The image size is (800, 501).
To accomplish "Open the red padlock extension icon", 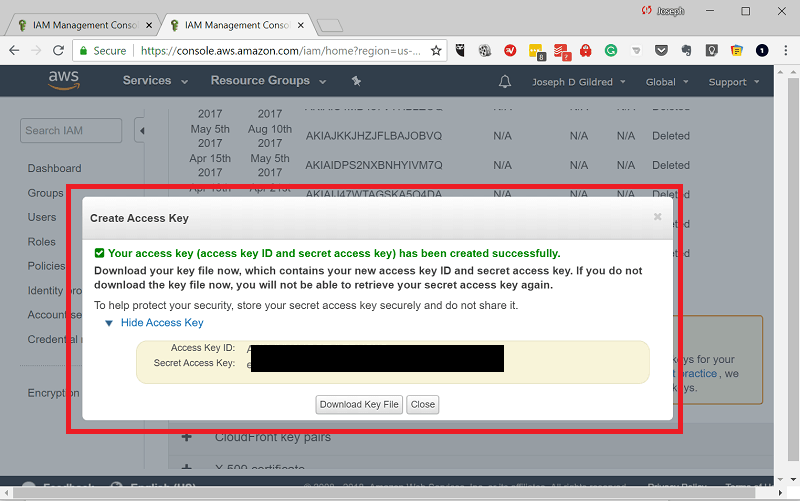I will click(x=586, y=50).
